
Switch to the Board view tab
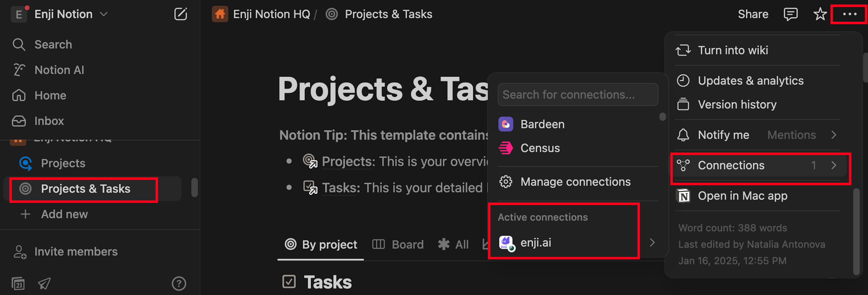click(398, 244)
